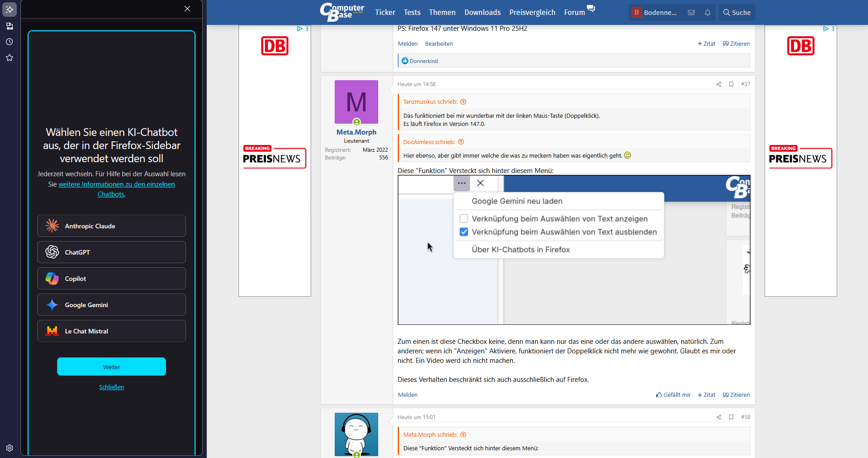Screen dimensions: 868x458
Task: Open AdChoices icon on right ad
Action: point(826,29)
